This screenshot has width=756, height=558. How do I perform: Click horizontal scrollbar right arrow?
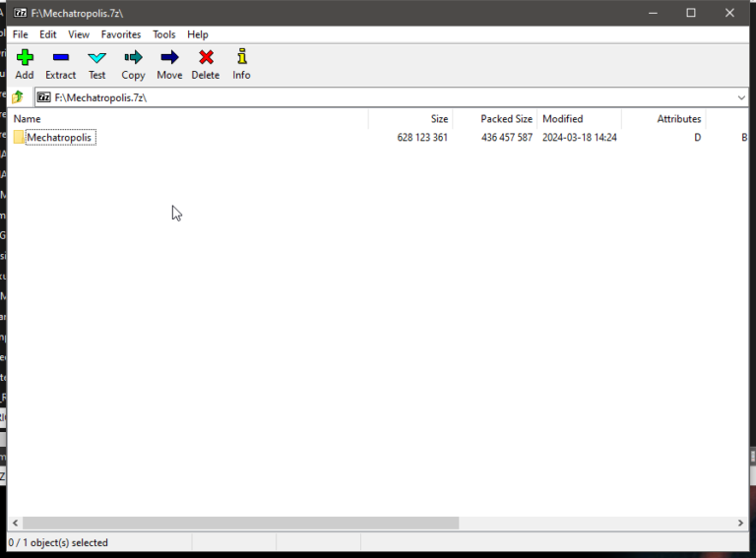(740, 523)
